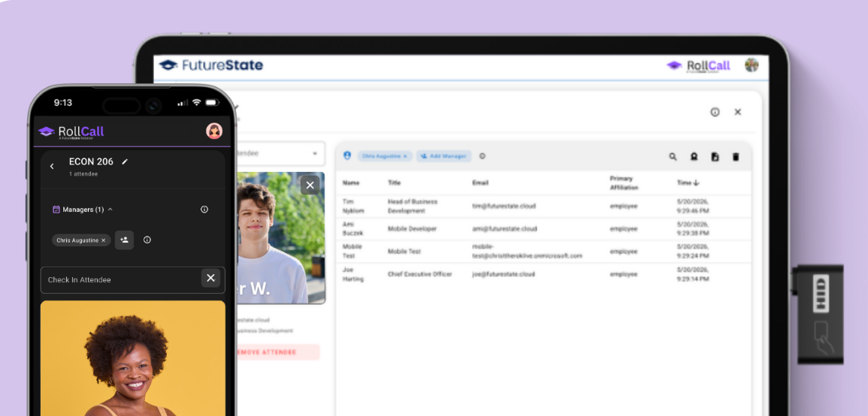Click email tim@futurestate.cloud
This screenshot has height=416, width=868.
pyautogui.click(x=504, y=206)
